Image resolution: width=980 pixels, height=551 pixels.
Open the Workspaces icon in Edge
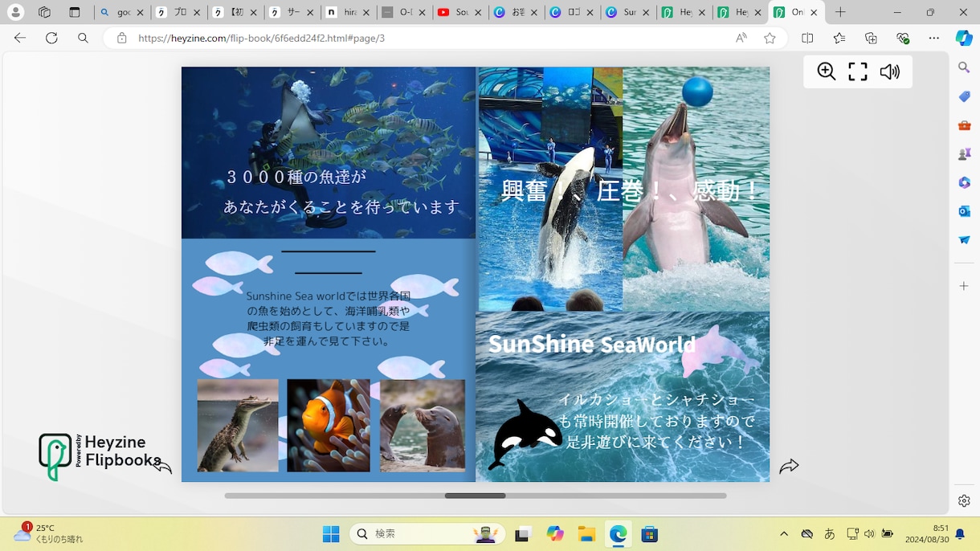click(x=45, y=13)
